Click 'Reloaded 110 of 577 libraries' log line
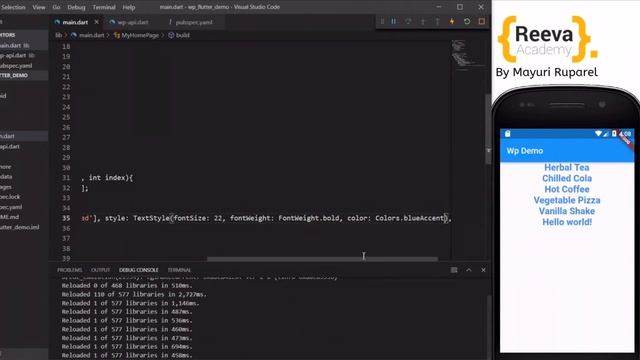This screenshot has height=360, width=640. 134,294
